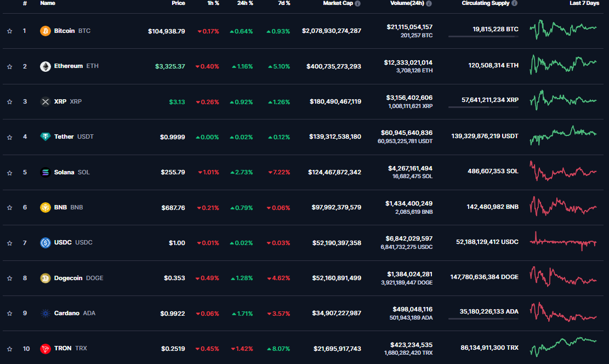The width and height of the screenshot is (609, 364).
Task: Click the Bitcoin circulating supply progress bar
Action: 483,37
